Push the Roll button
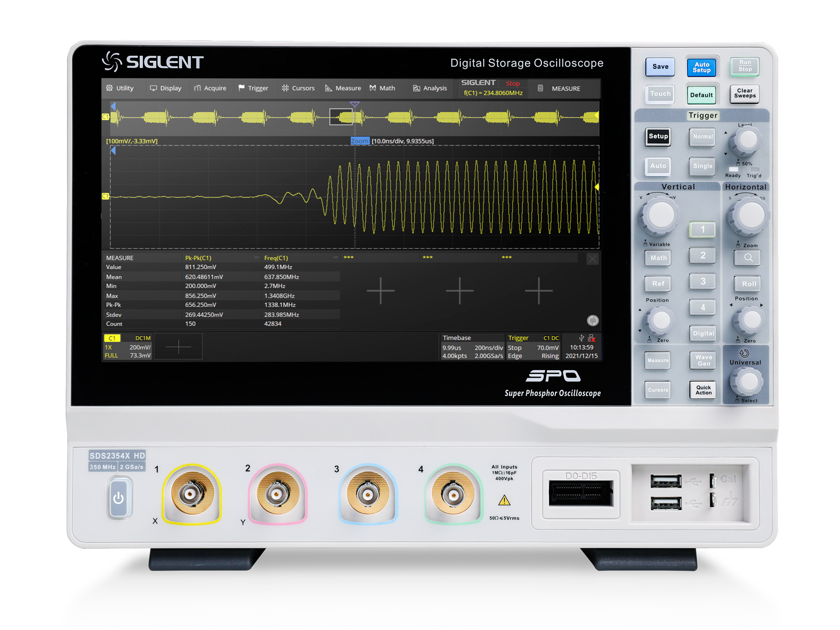Image resolution: width=840 pixels, height=630 pixels. coord(748,283)
